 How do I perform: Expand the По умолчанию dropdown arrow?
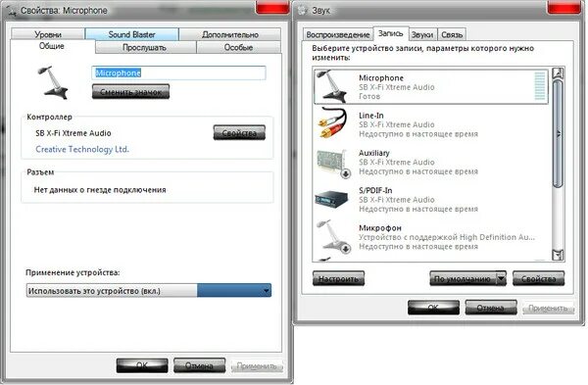pyautogui.click(x=501, y=278)
